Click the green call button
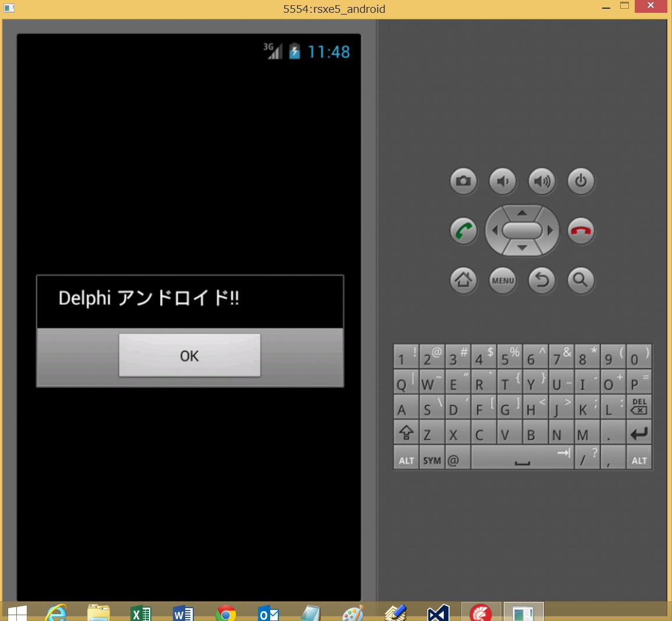This screenshot has width=672, height=621. tap(464, 231)
